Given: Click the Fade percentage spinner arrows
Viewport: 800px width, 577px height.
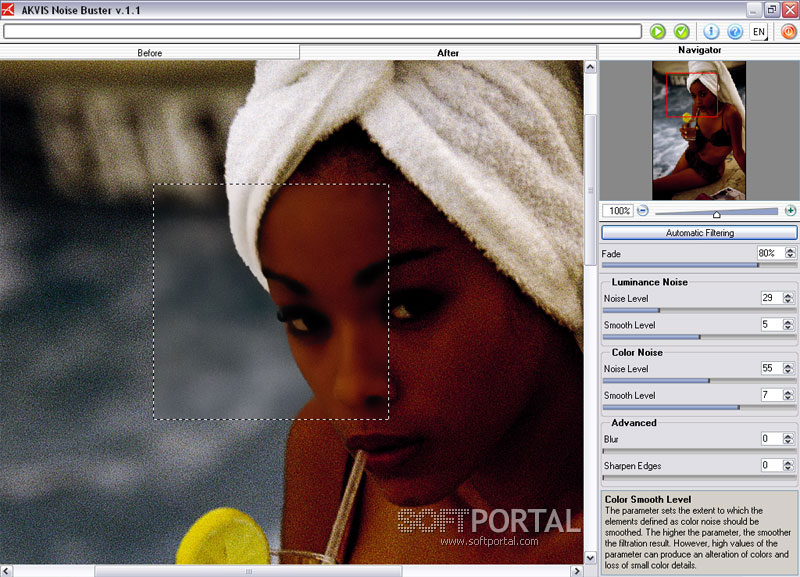Looking at the screenshot, I should [x=790, y=254].
